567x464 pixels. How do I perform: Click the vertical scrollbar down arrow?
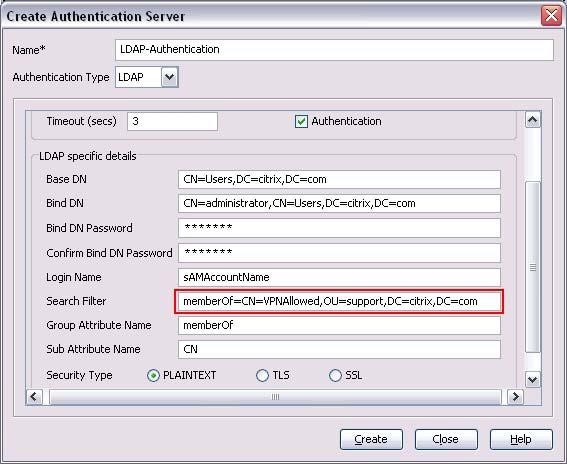tap(532, 379)
